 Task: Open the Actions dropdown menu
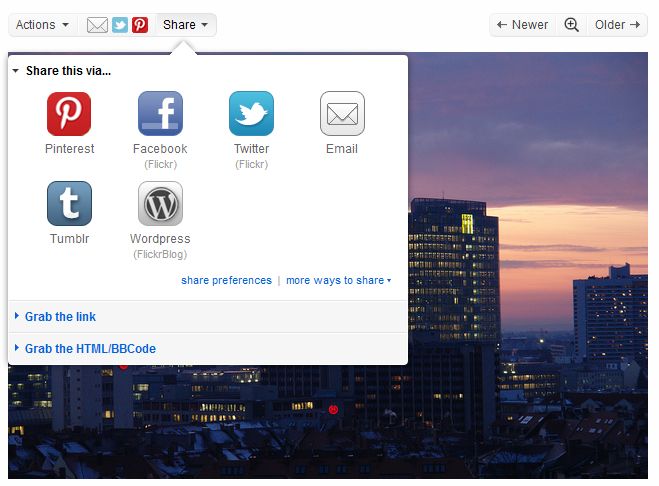43,25
